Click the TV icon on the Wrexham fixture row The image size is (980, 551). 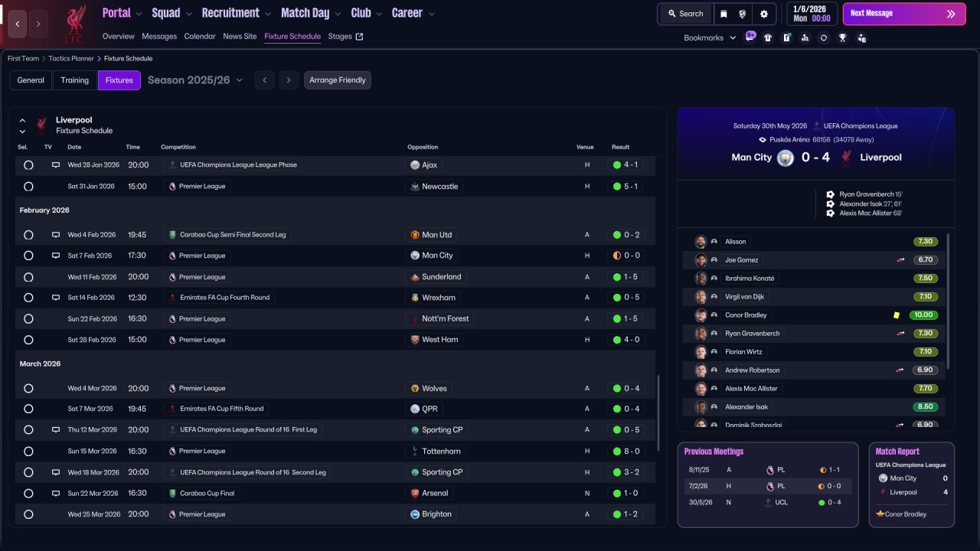(x=56, y=298)
